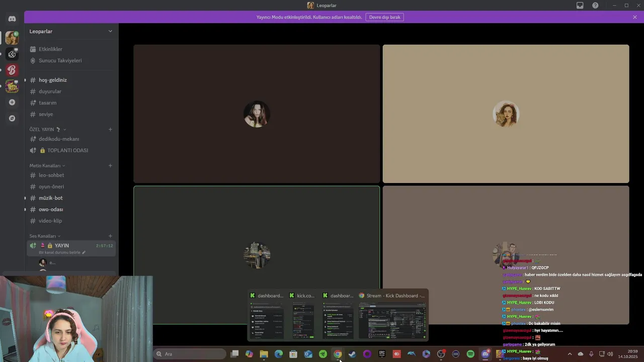Open the owo-odası channel
Viewport: 644px width, 362px height.
[x=71, y=209]
